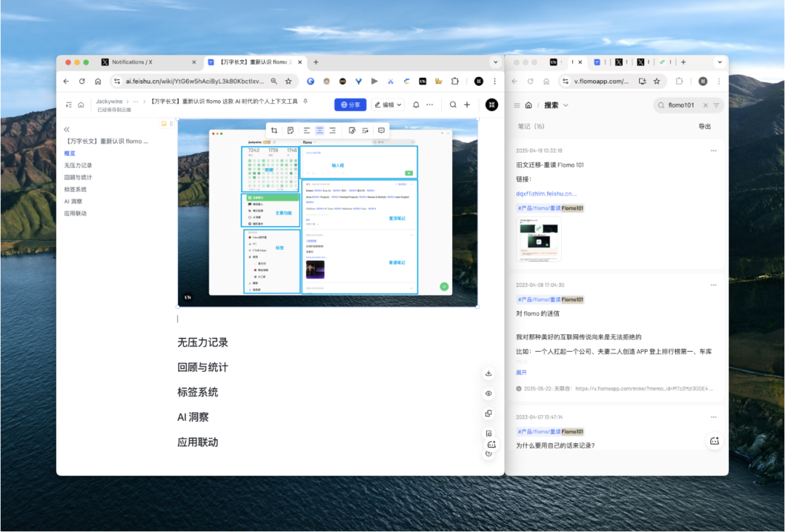The height and width of the screenshot is (532, 785).
Task: Jump to 概览 in document outline
Action: coord(70,153)
